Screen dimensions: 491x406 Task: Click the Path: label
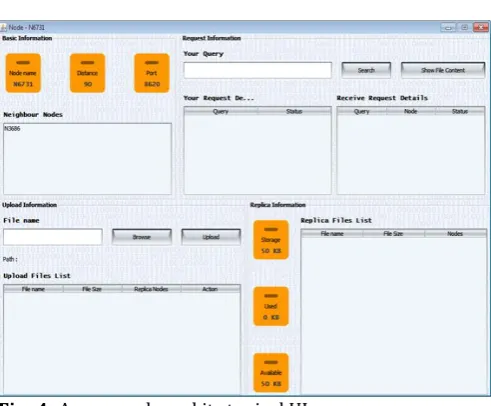pos(10,259)
